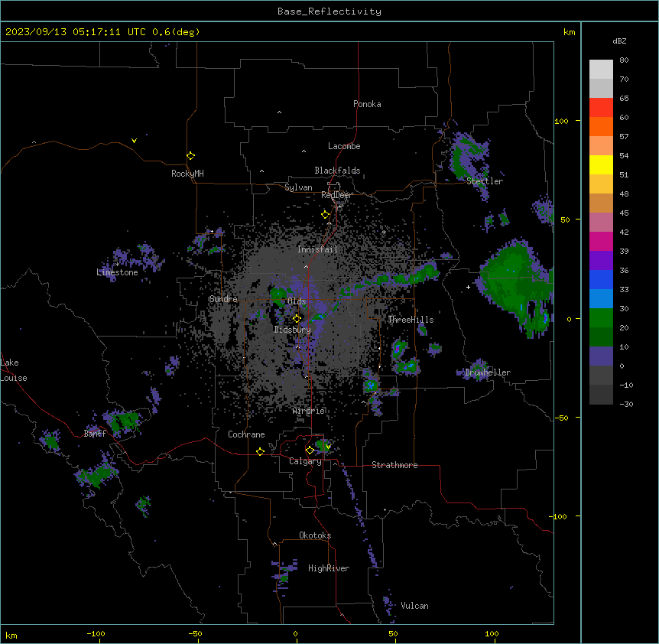This screenshot has width=659, height=644.
Task: Click the yellow diamond marker below RedDeer
Action: point(325,215)
